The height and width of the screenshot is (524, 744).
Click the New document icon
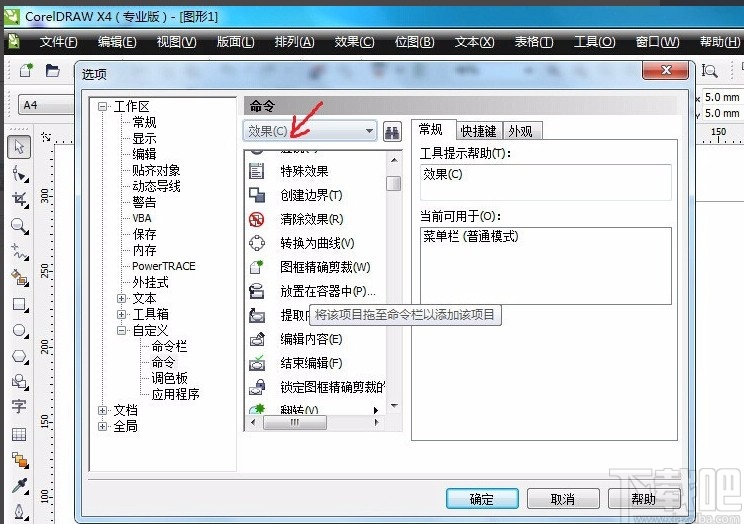[x=26, y=71]
